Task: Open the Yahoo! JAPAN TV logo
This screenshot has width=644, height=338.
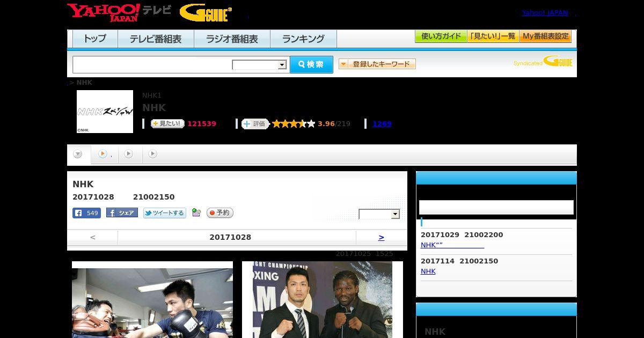Action: coord(119,12)
